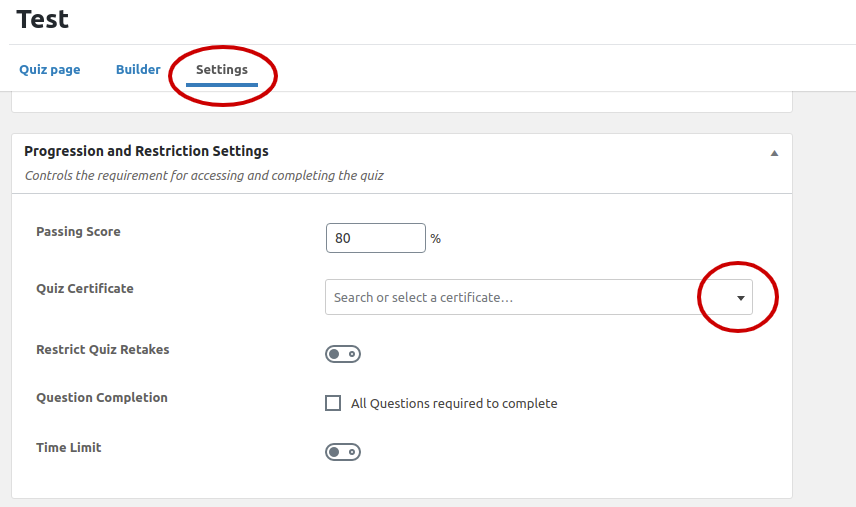Click the Restrict Quiz Retakes label
The height and width of the screenshot is (507, 856).
[x=103, y=349]
